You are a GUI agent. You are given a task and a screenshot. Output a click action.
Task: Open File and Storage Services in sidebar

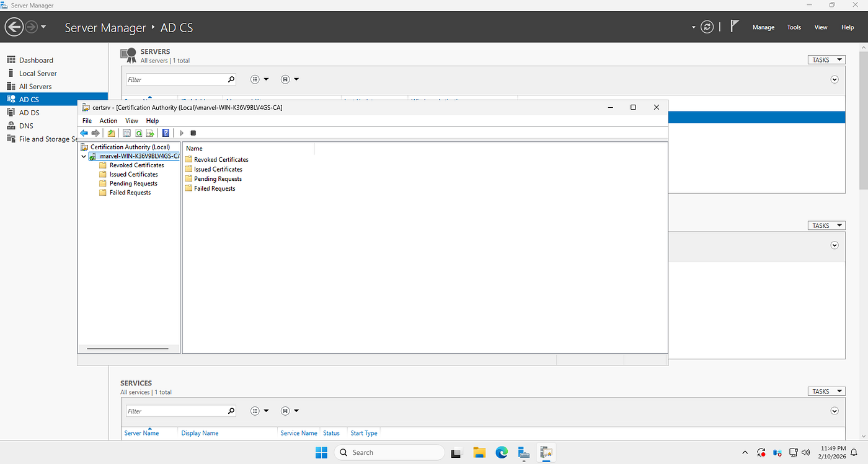tap(48, 139)
